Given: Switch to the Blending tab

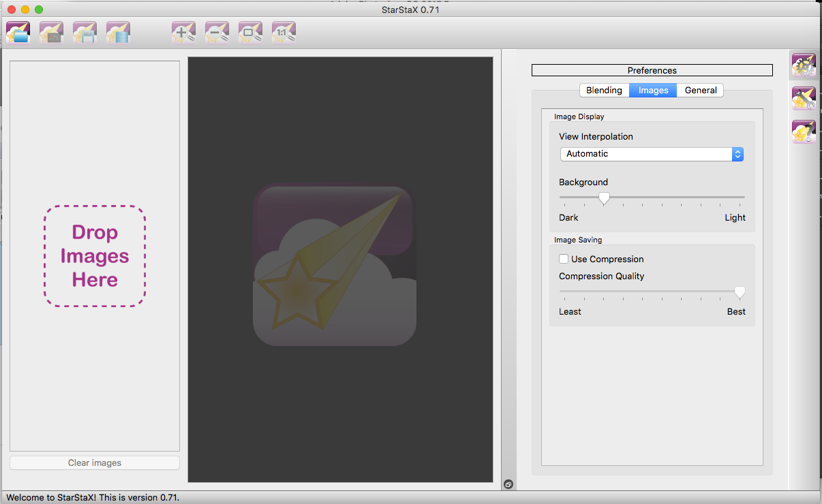Looking at the screenshot, I should coord(604,90).
